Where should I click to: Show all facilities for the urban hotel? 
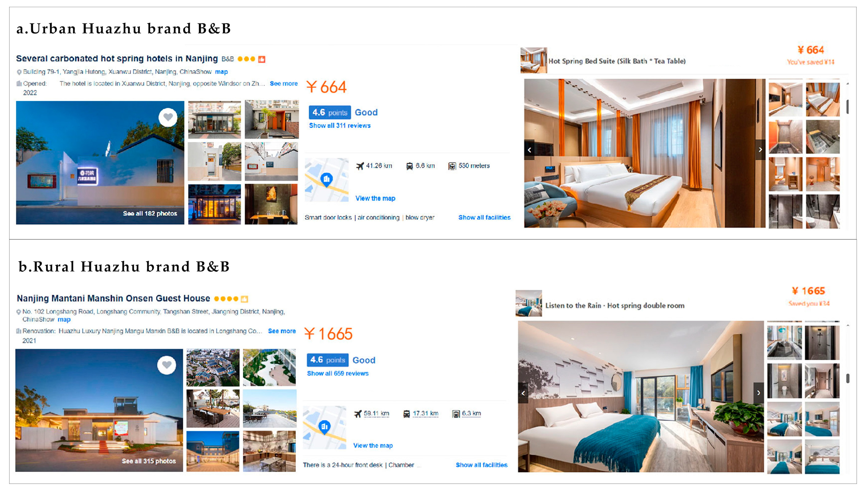(x=484, y=217)
